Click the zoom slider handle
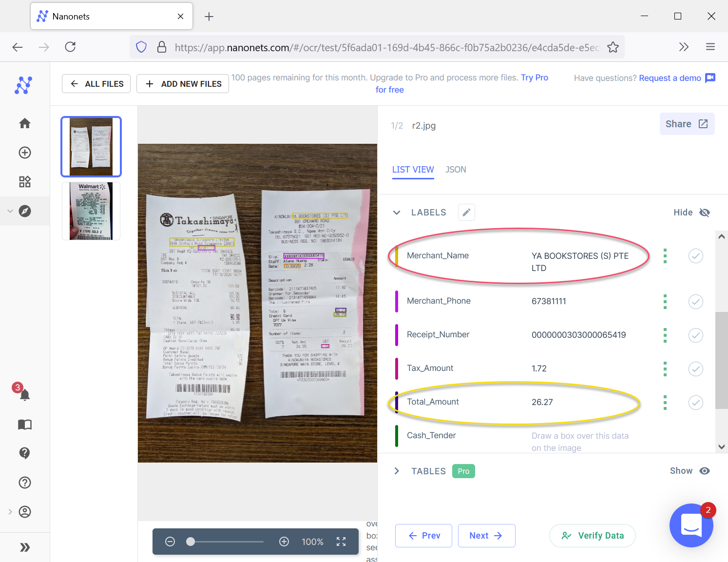Screen dimensions: 728x562 pos(191,542)
